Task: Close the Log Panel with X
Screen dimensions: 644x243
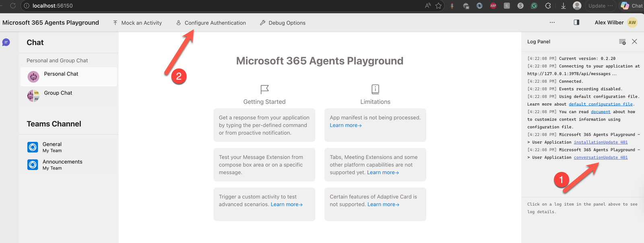Action: pyautogui.click(x=634, y=42)
